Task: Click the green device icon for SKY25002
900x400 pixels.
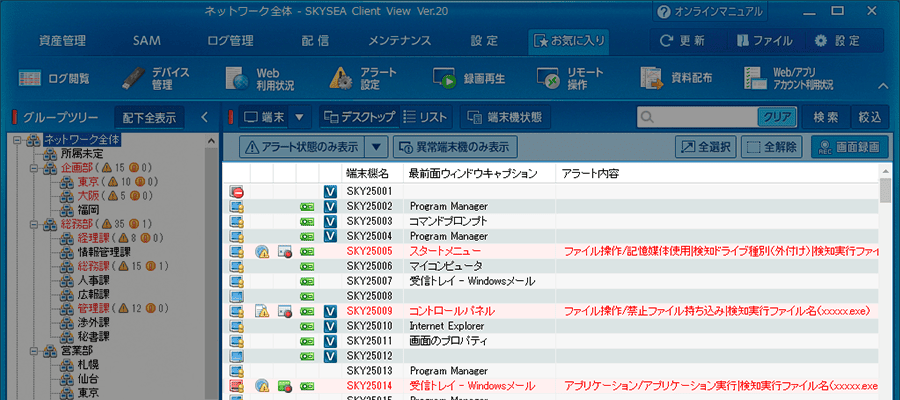Action: [x=307, y=206]
